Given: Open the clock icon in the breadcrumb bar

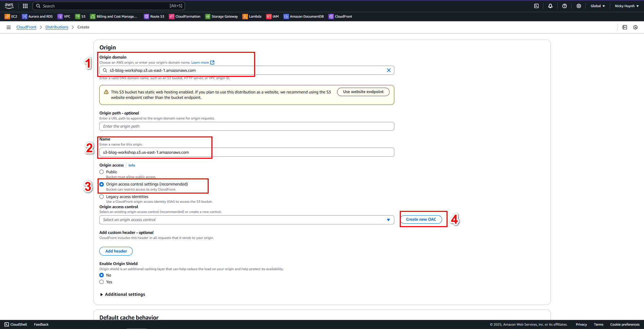Looking at the screenshot, I should click(636, 27).
